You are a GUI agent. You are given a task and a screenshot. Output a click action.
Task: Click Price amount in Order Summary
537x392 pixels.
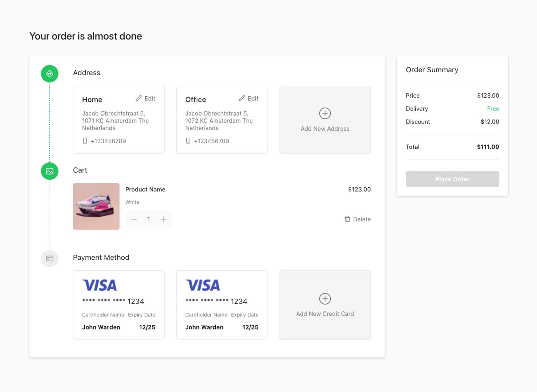click(x=488, y=96)
